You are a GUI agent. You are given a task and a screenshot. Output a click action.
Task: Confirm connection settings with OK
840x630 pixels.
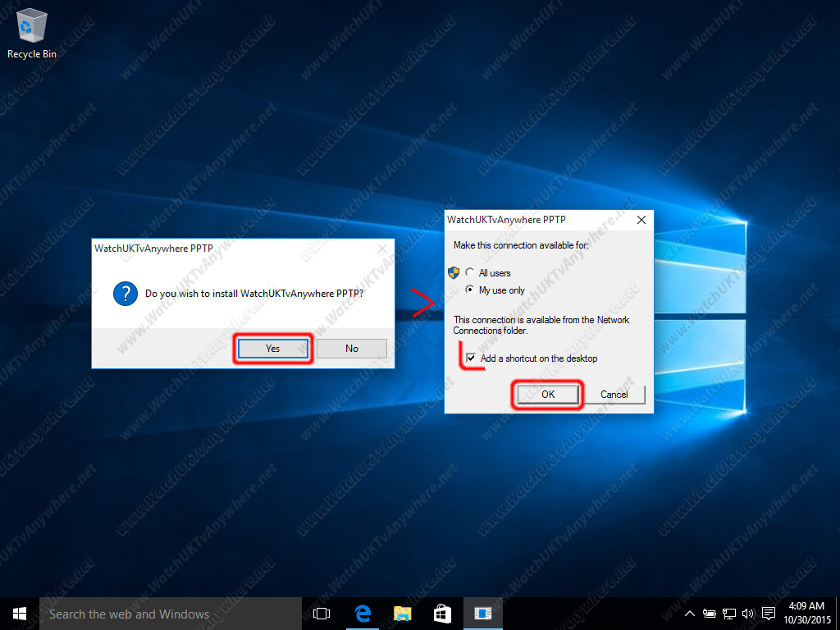tap(547, 395)
